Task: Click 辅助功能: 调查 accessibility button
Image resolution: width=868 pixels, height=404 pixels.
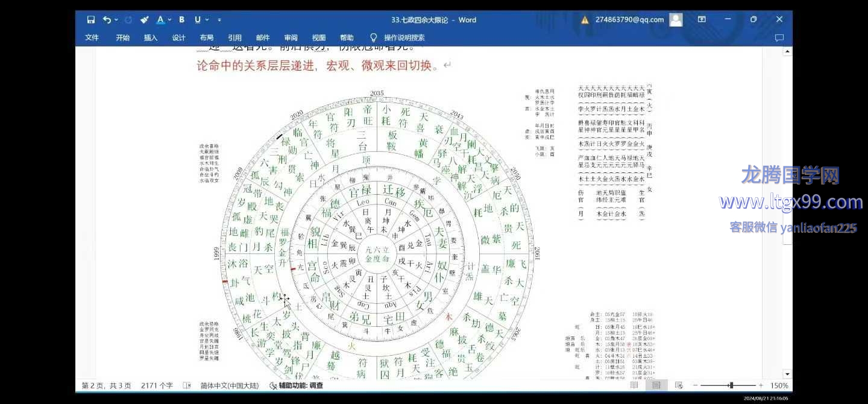Action: tap(296, 385)
